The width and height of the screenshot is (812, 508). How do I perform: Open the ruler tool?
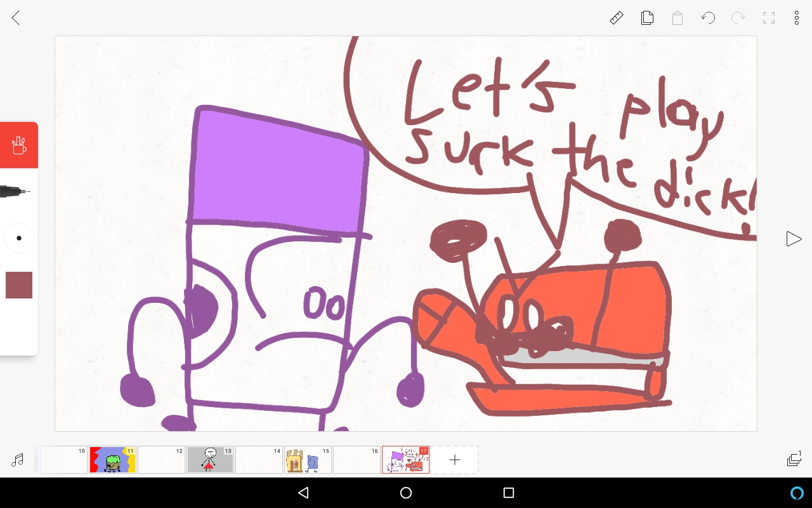tap(616, 18)
